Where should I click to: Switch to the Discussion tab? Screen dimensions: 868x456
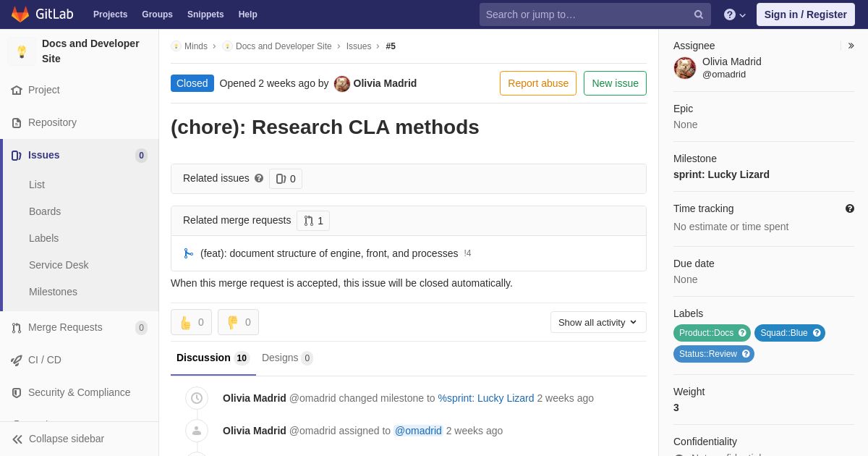[x=213, y=358]
